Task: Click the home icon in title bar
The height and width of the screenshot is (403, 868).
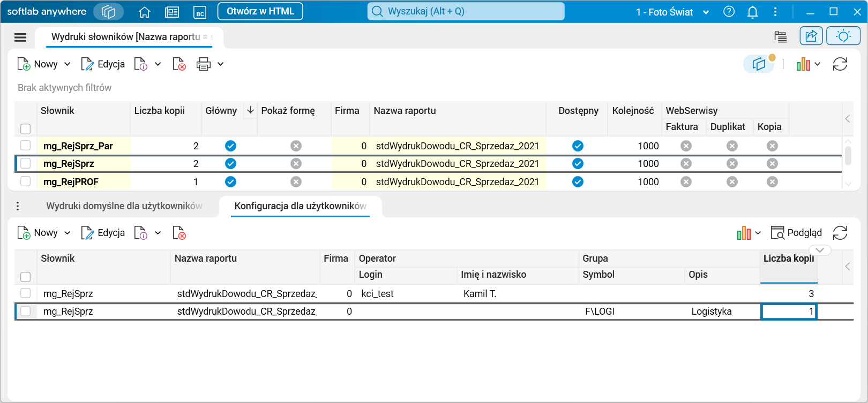Action: [x=144, y=12]
